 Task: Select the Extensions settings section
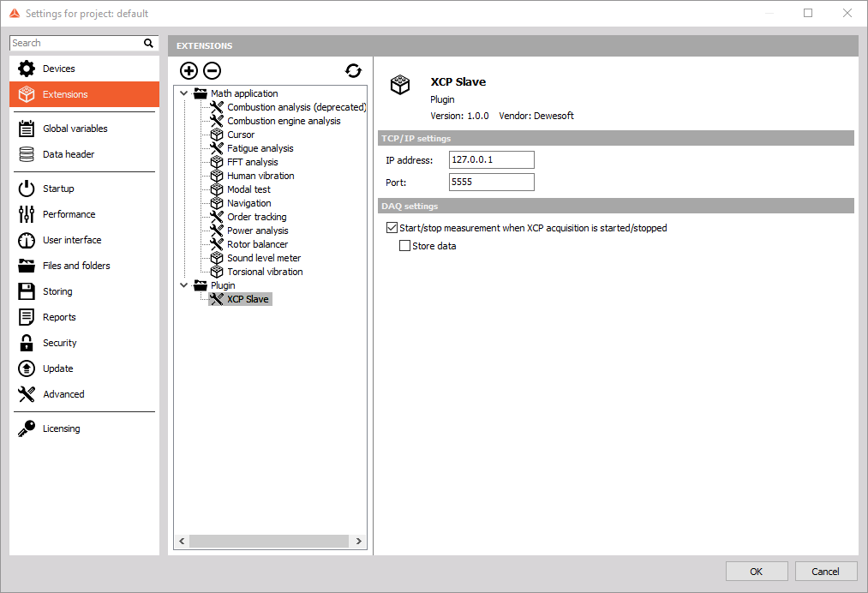(84, 94)
